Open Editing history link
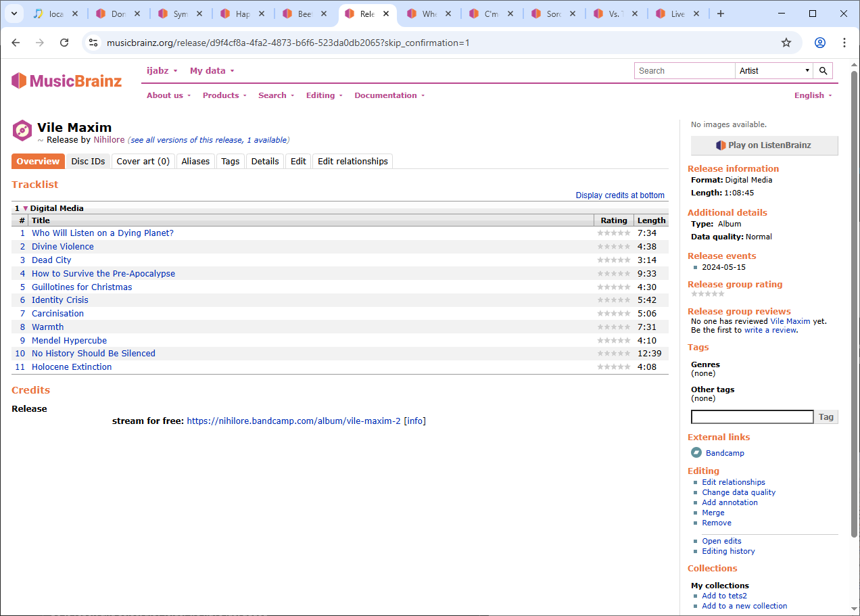This screenshot has width=860, height=616. click(728, 551)
